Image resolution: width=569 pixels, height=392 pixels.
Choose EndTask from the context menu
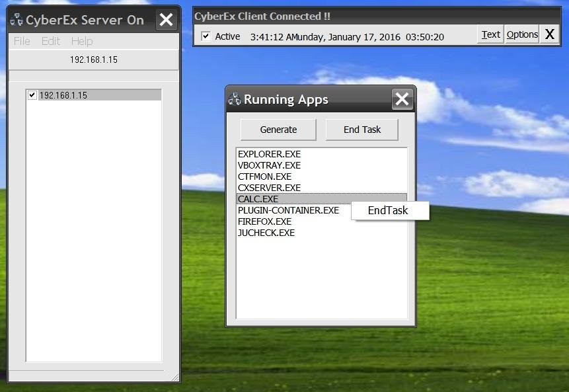click(x=390, y=210)
